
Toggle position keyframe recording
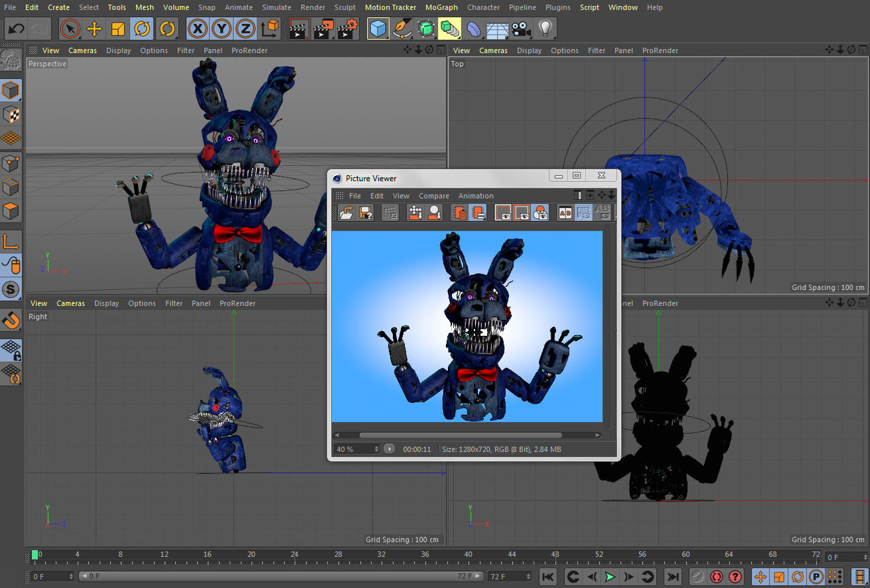pos(760,577)
